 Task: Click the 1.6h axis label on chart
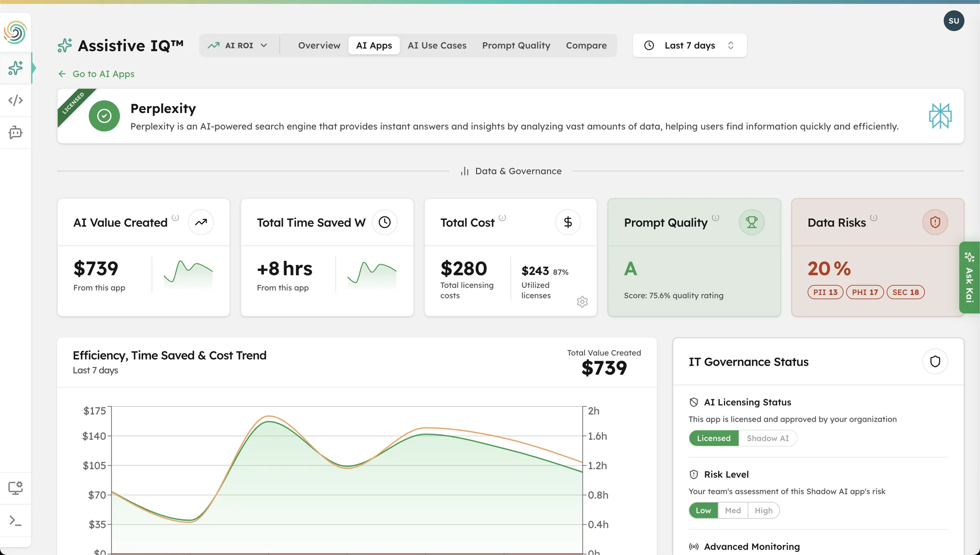(x=597, y=436)
